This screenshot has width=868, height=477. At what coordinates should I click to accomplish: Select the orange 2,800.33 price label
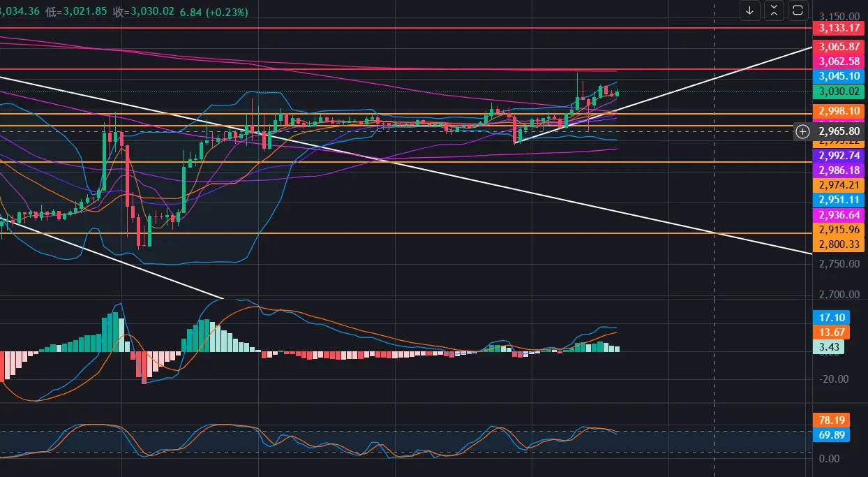pyautogui.click(x=838, y=244)
